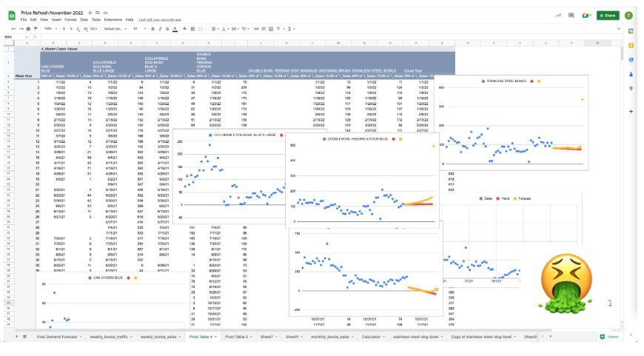644x356 pixels.
Task: Open the borders tool
Action: click(192, 29)
